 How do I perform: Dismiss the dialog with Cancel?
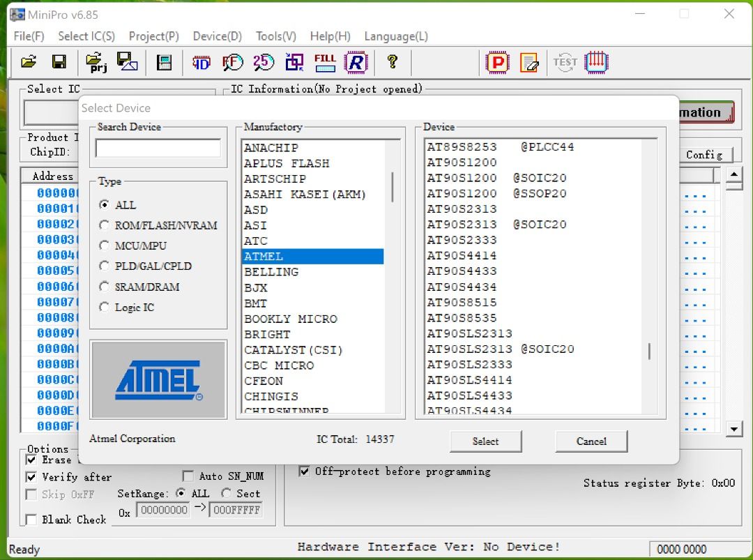pos(591,441)
